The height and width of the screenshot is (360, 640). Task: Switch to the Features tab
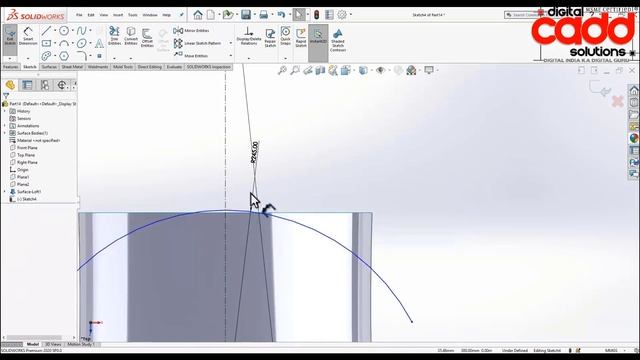pyautogui.click(x=11, y=67)
